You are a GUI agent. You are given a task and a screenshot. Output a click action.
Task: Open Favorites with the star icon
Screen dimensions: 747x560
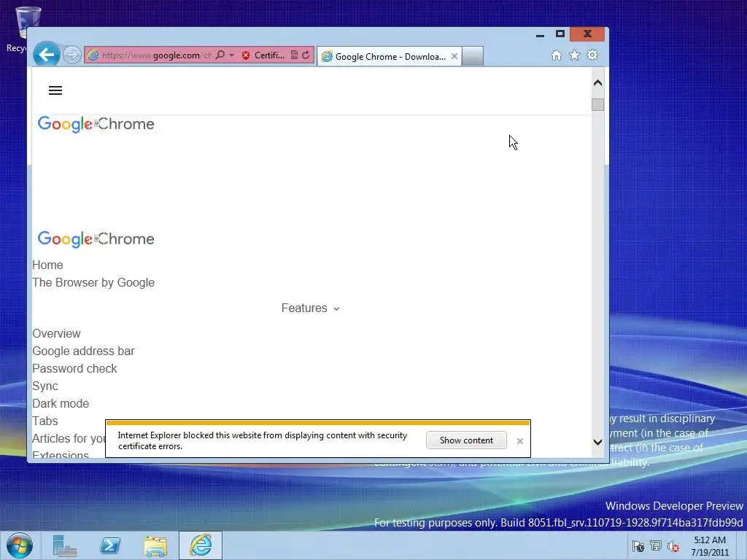point(575,55)
